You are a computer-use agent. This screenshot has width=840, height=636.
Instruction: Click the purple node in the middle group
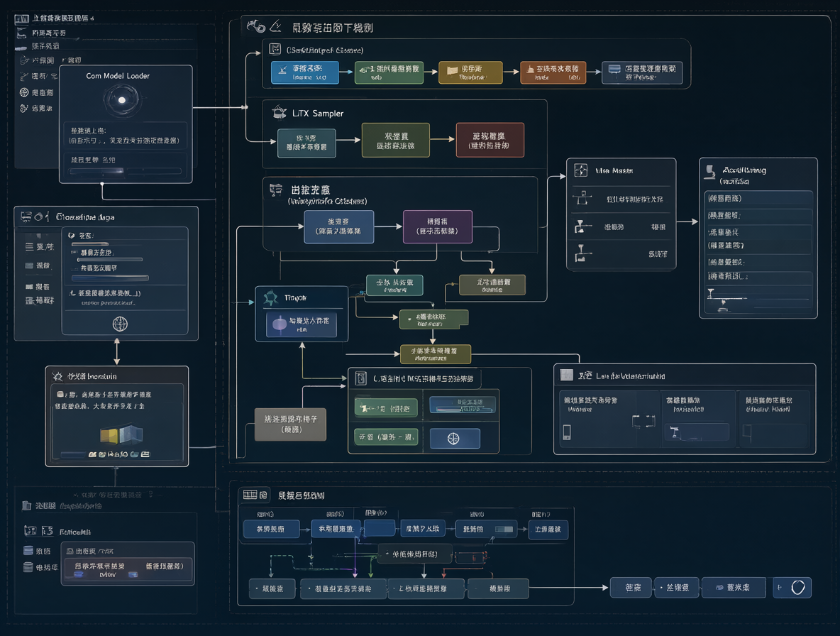coord(438,226)
